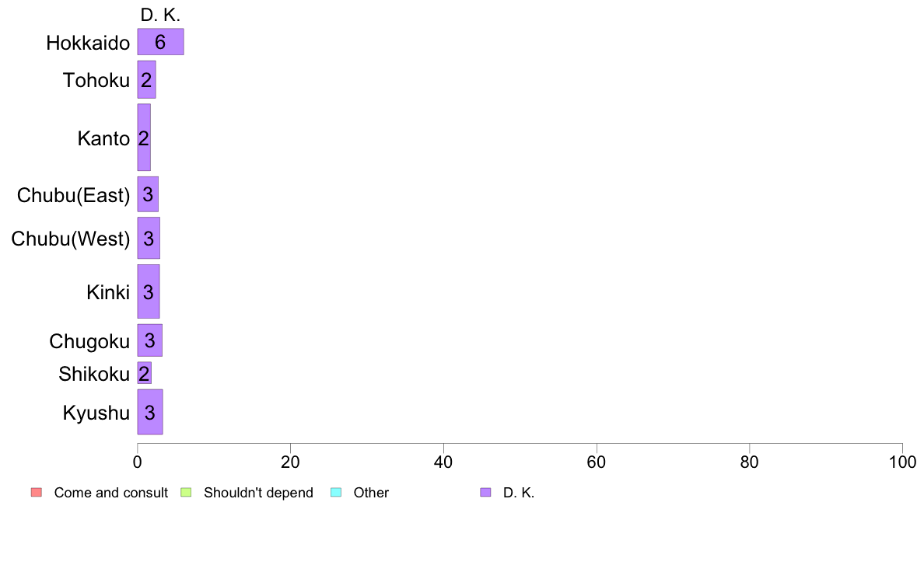Click the Kyushu row label
Image resolution: width=924 pixels, height=572 pixels.
tap(96, 413)
